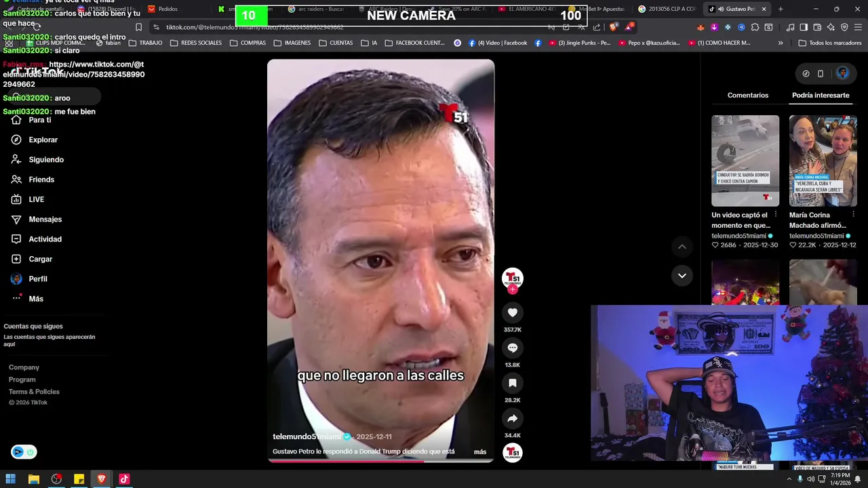This screenshot has width=868, height=488.
Task: Open Friends in the TikTok sidebar
Action: click(33, 180)
